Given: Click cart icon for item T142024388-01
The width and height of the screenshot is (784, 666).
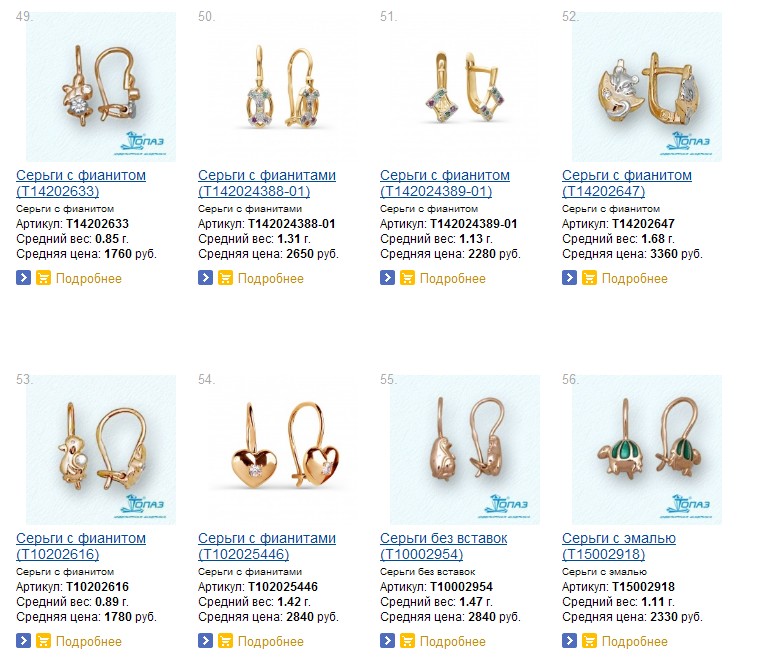Looking at the screenshot, I should pos(226,278).
